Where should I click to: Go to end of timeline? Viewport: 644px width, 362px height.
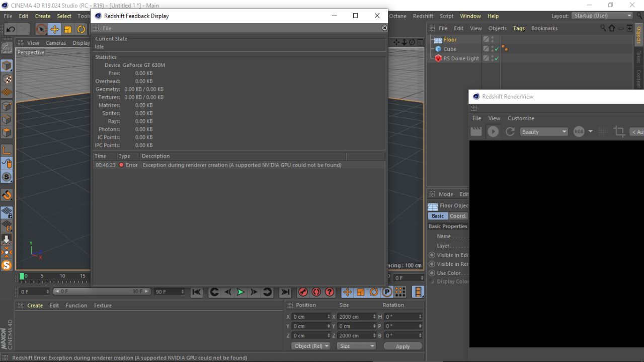click(x=285, y=292)
